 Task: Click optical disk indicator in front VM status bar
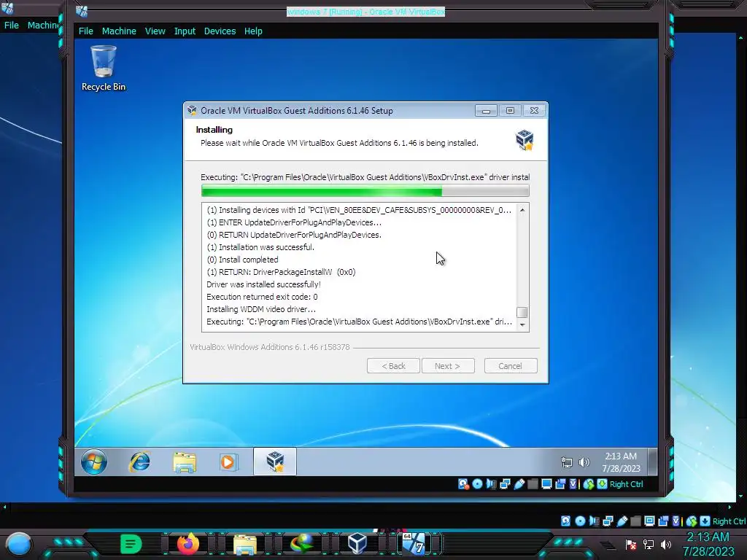pyautogui.click(x=477, y=484)
